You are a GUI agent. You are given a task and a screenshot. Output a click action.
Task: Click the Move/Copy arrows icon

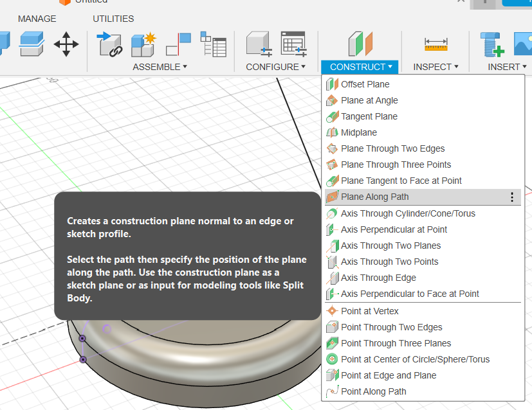click(66, 44)
